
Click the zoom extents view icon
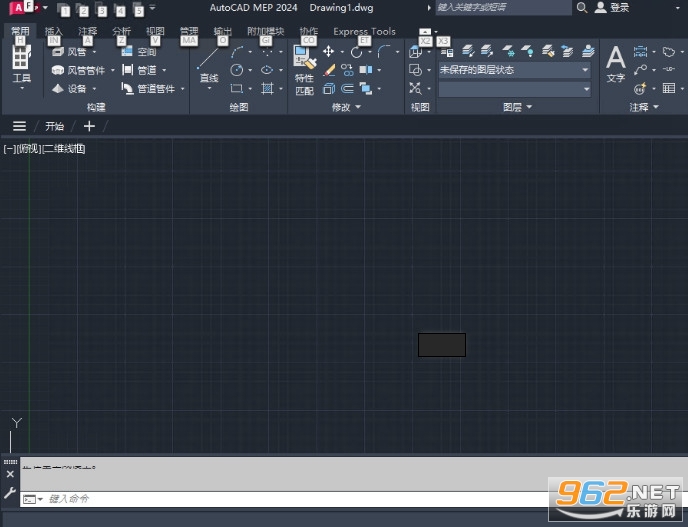coord(415,88)
